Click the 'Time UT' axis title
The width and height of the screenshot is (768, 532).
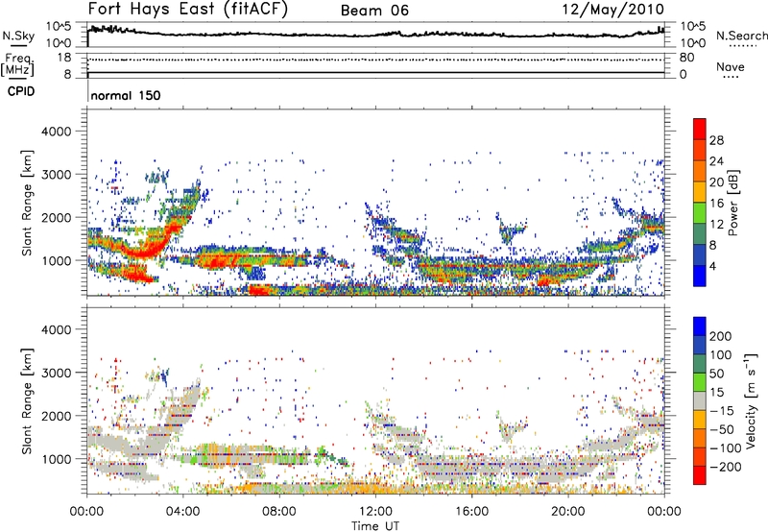[375, 526]
